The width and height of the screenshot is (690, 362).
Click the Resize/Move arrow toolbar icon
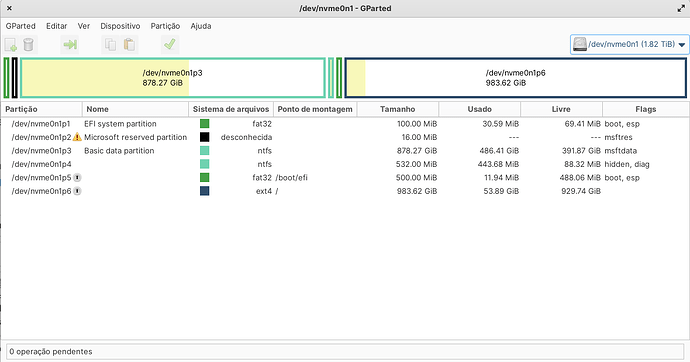pos(70,44)
